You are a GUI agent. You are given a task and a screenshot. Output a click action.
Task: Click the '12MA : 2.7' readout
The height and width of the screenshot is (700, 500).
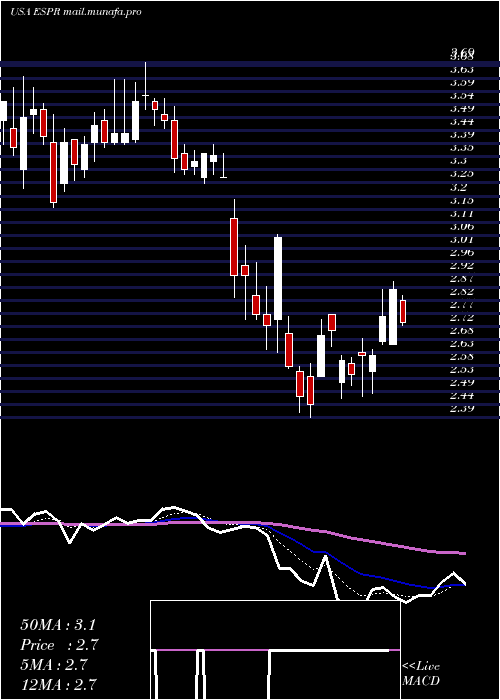click(x=58, y=685)
